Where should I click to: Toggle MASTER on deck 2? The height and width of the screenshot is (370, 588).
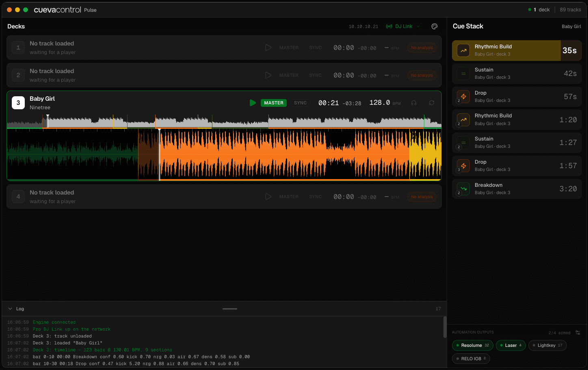289,75
